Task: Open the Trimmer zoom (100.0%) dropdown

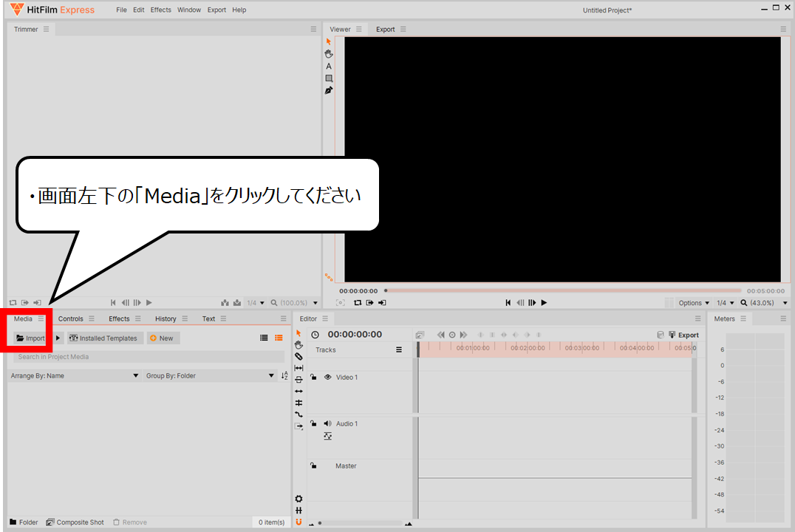Action: click(294, 303)
